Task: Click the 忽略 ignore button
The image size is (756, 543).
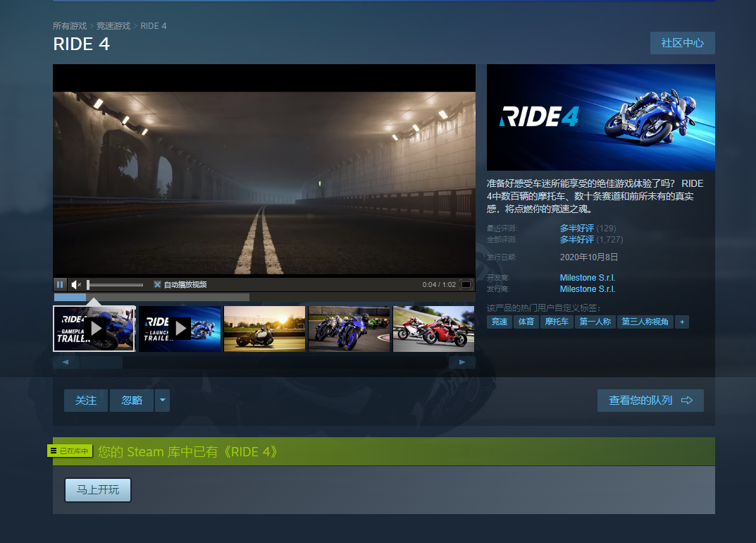Action: tap(132, 401)
